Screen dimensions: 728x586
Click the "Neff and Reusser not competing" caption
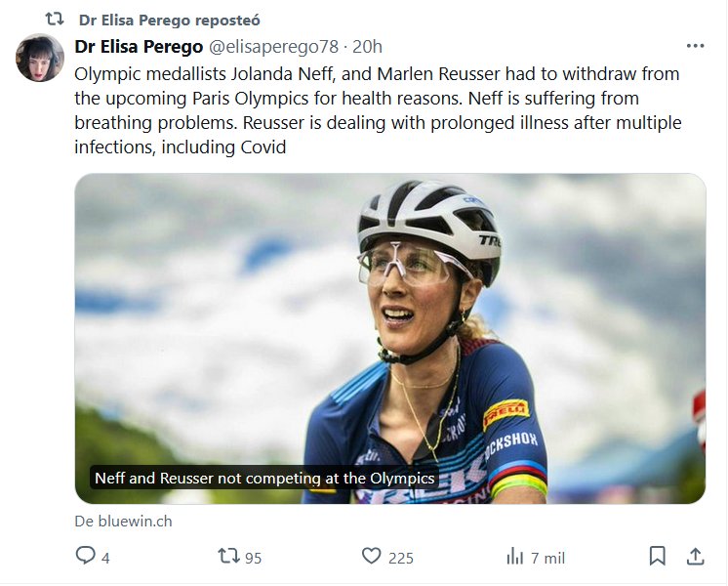263,479
